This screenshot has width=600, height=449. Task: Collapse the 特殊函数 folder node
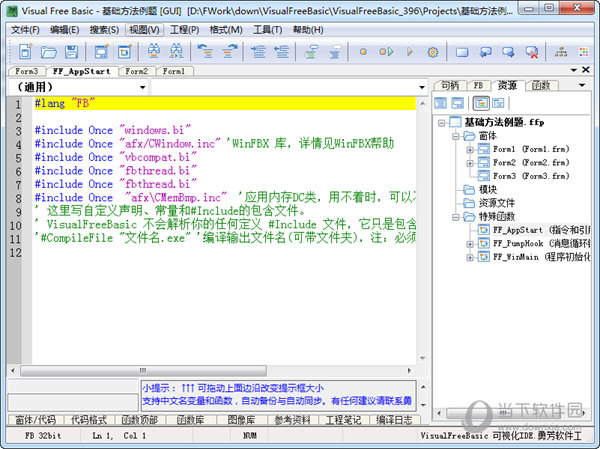pyautogui.click(x=455, y=217)
